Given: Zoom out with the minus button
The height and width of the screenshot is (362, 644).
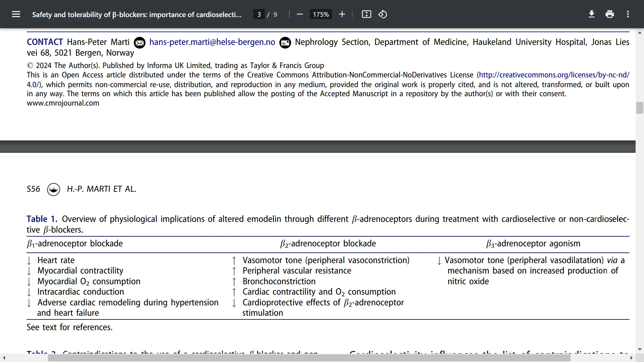Looking at the screenshot, I should click(300, 14).
